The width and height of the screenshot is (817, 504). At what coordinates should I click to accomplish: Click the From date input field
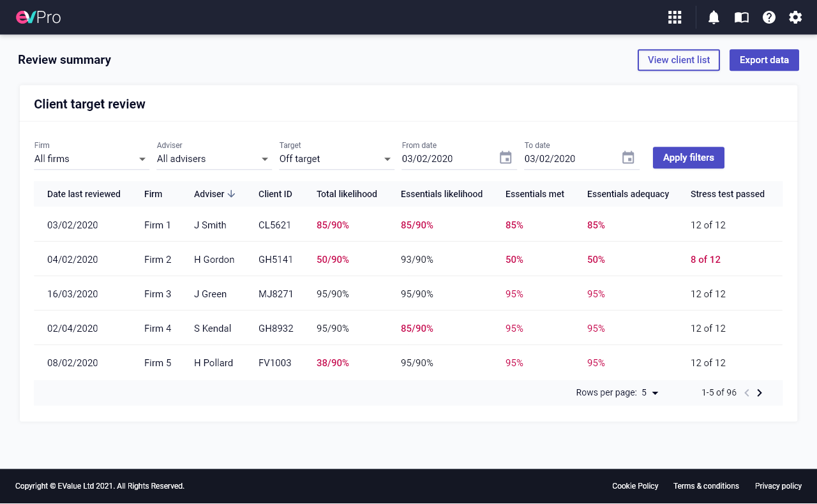tap(447, 159)
